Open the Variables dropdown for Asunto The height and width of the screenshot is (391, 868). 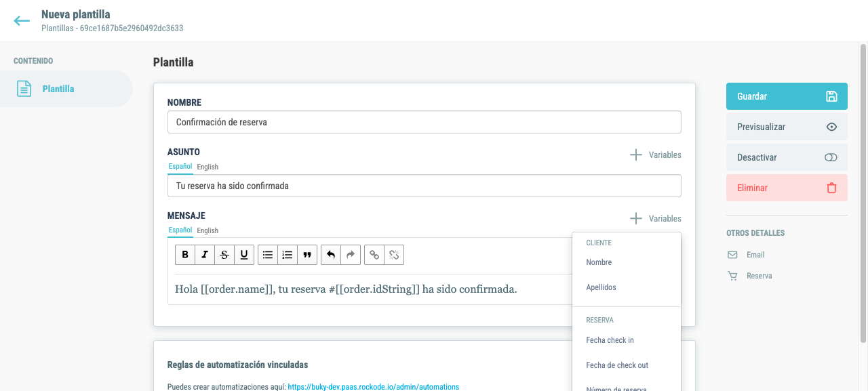click(655, 155)
